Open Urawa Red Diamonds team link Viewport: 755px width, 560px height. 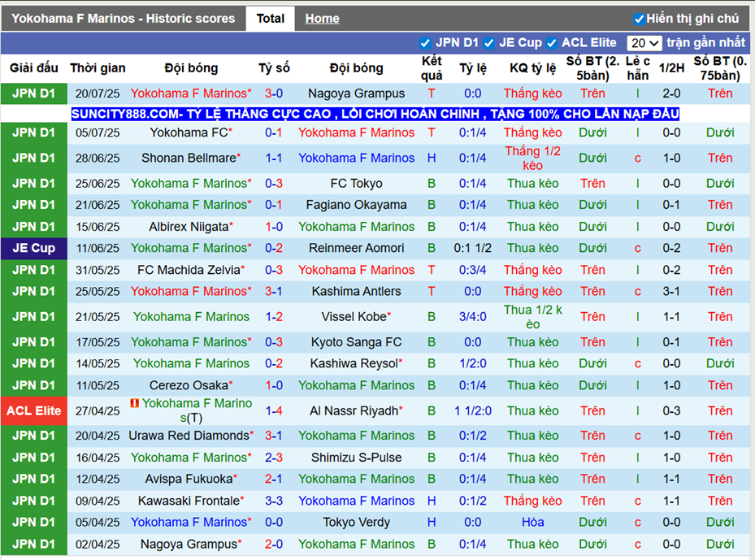(x=189, y=436)
